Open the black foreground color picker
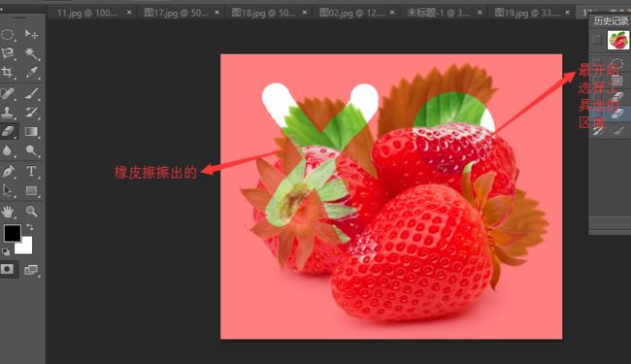Screen dimensions: 631x364 12,233
